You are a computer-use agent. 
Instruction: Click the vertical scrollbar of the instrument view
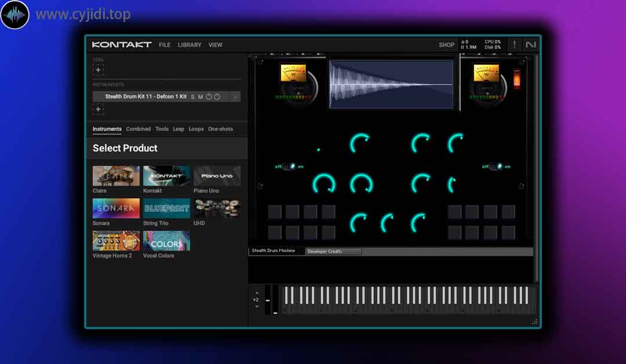pos(536,169)
